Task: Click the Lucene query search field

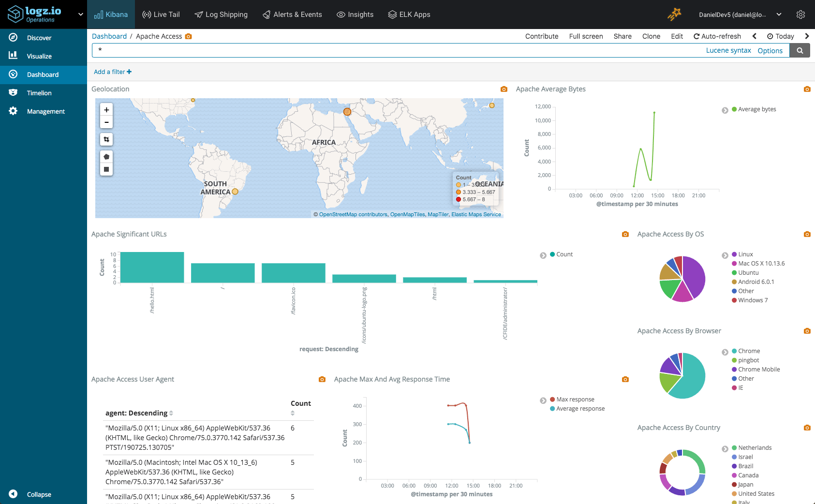Action: [x=397, y=50]
